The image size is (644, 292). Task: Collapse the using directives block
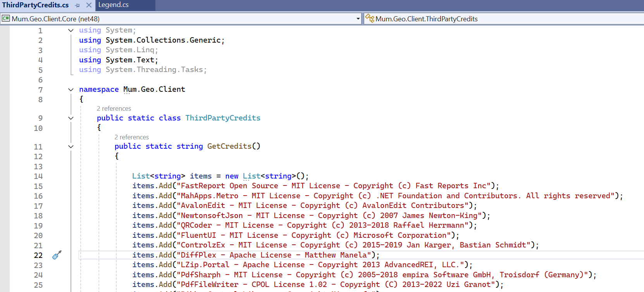(x=71, y=30)
